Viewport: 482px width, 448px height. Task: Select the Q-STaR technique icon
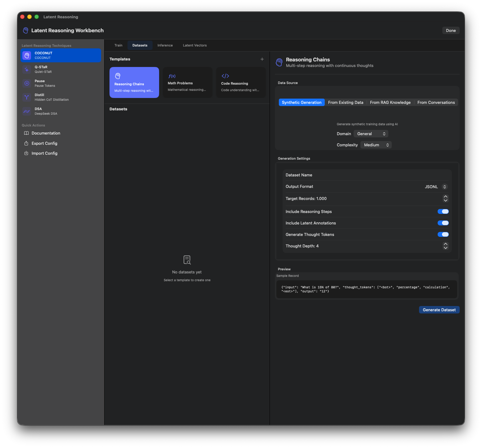coord(27,69)
